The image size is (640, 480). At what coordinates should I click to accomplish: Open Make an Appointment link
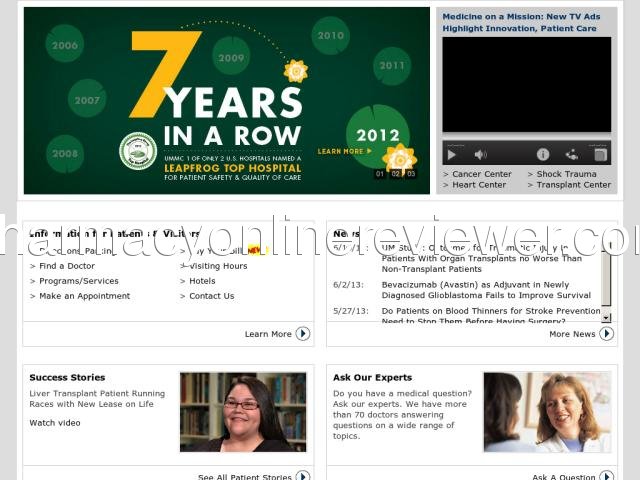[x=84, y=296]
